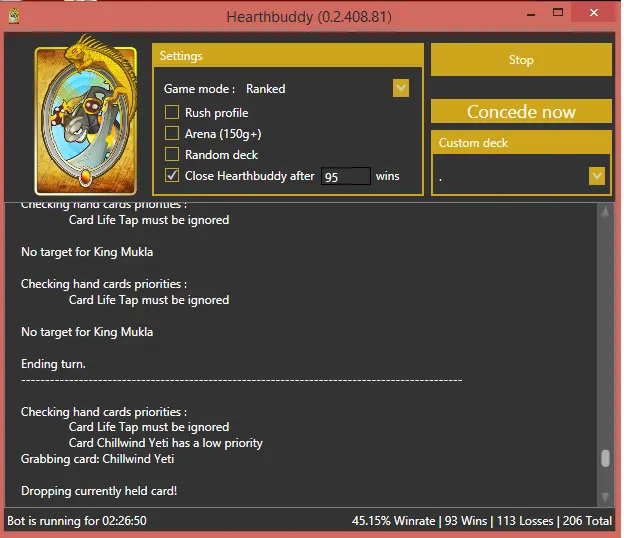This screenshot has width=624, height=538.
Task: Maximize the Hearthbuddy window
Action: tap(558, 13)
